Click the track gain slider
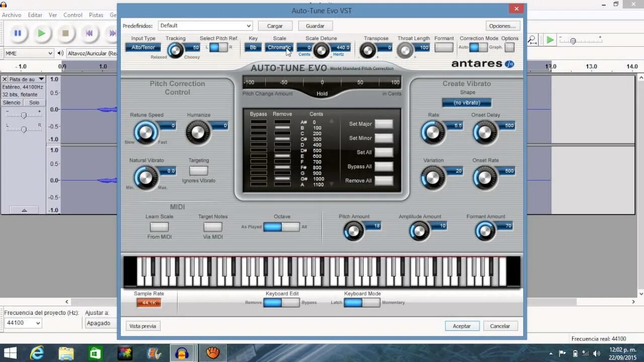644x362 pixels. tap(24, 116)
